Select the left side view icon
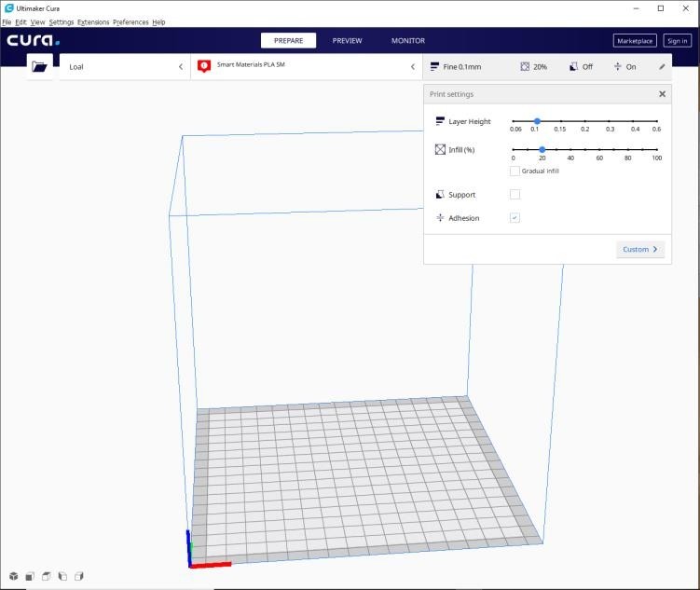 62,577
